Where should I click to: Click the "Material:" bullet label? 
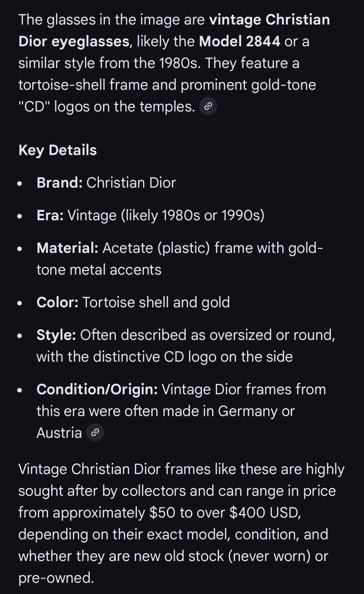[x=67, y=248]
